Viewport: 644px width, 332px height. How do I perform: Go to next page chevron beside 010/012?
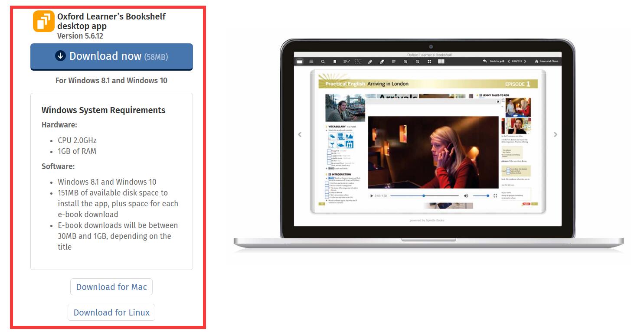tap(526, 62)
